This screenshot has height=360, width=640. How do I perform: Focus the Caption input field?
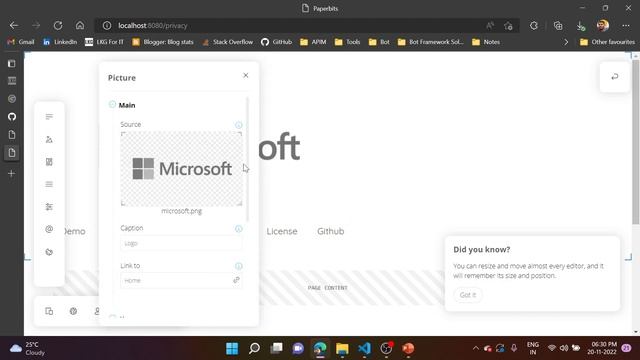point(181,243)
